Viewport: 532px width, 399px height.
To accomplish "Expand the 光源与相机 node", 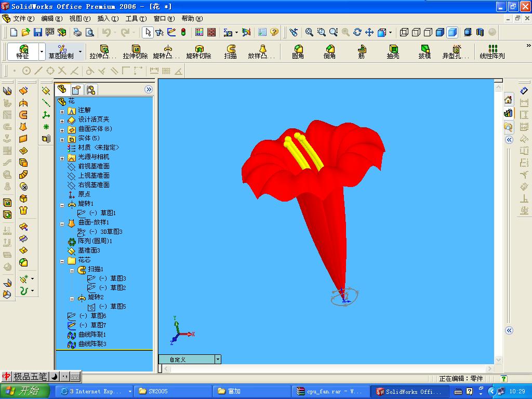I will point(62,158).
